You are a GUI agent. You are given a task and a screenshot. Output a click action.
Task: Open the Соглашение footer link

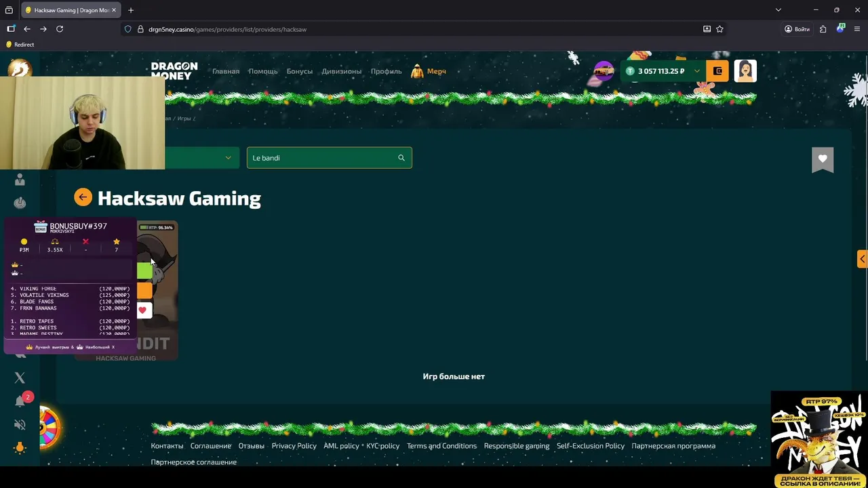tap(211, 446)
